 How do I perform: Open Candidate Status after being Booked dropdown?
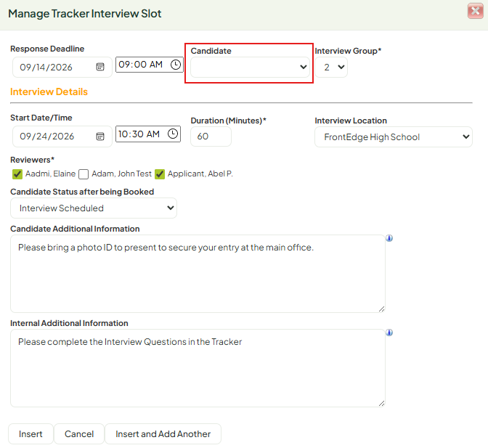point(94,208)
